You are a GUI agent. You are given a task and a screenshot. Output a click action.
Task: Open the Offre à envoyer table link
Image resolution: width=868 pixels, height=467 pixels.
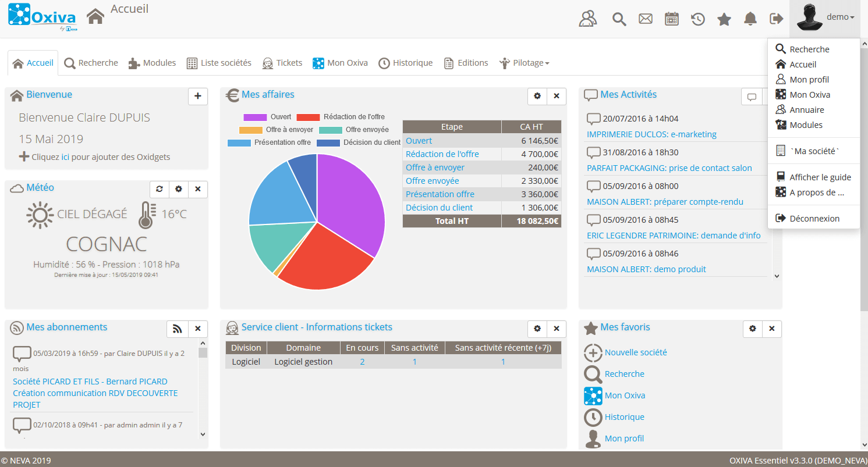(x=435, y=167)
